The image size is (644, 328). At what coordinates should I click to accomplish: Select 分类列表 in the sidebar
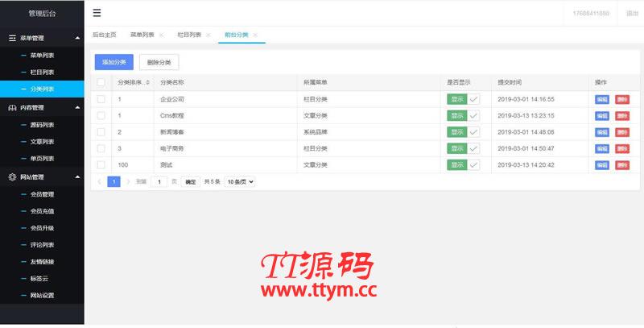[42, 89]
